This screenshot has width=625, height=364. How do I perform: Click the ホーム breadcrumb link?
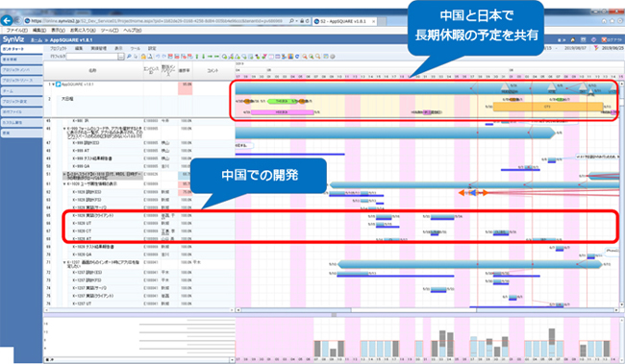[37, 40]
